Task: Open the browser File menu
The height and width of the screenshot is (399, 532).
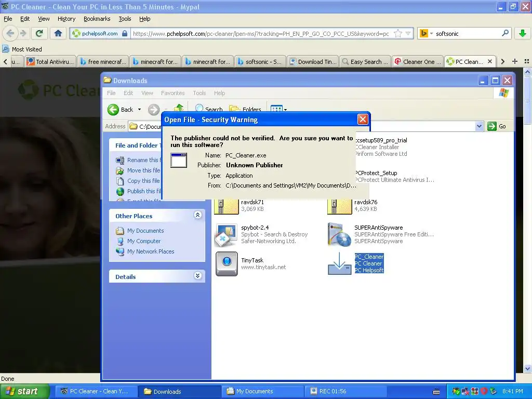Action: 8,19
